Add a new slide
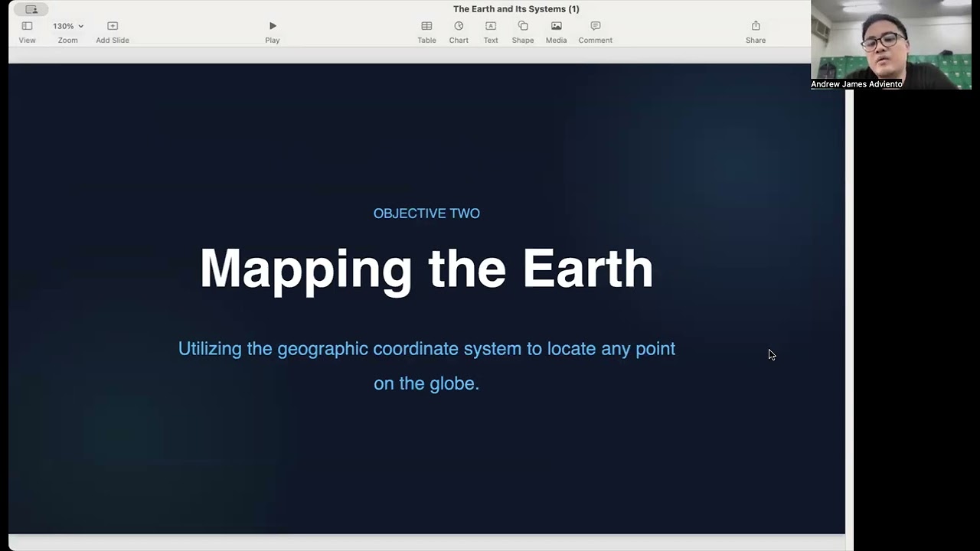The width and height of the screenshot is (980, 551). [113, 31]
